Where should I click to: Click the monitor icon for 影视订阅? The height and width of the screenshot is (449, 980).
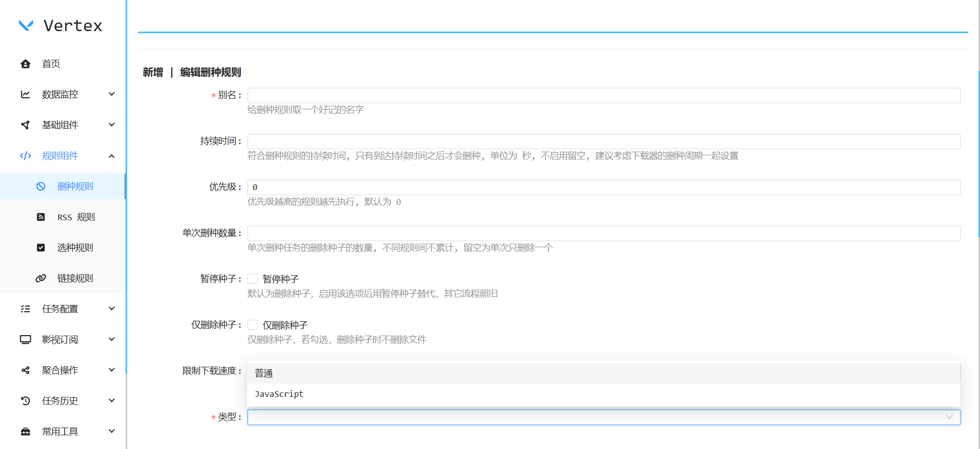tap(26, 340)
